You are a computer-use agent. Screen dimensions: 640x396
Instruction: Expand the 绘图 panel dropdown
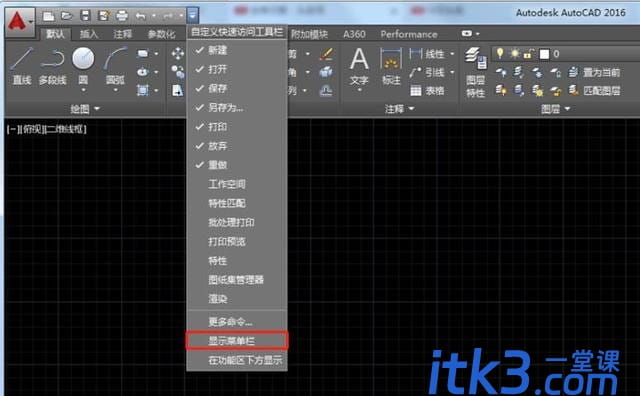click(97, 109)
